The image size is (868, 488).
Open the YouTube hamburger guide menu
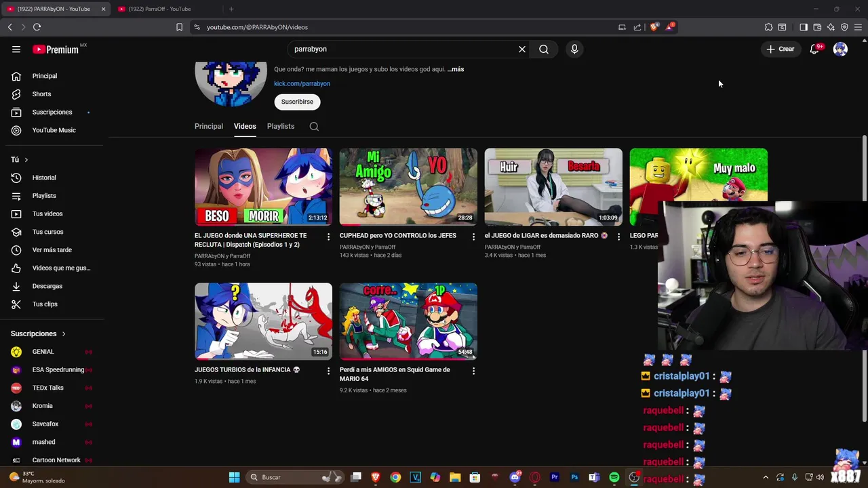point(16,49)
